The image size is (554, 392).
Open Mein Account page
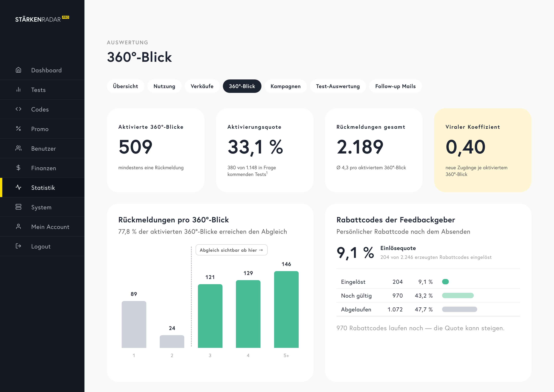42,226
